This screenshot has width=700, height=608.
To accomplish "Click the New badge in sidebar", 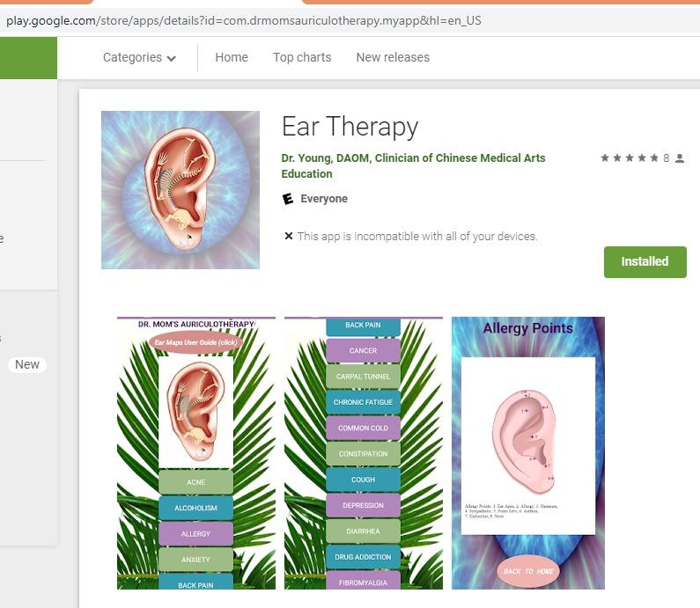I will coord(27,364).
